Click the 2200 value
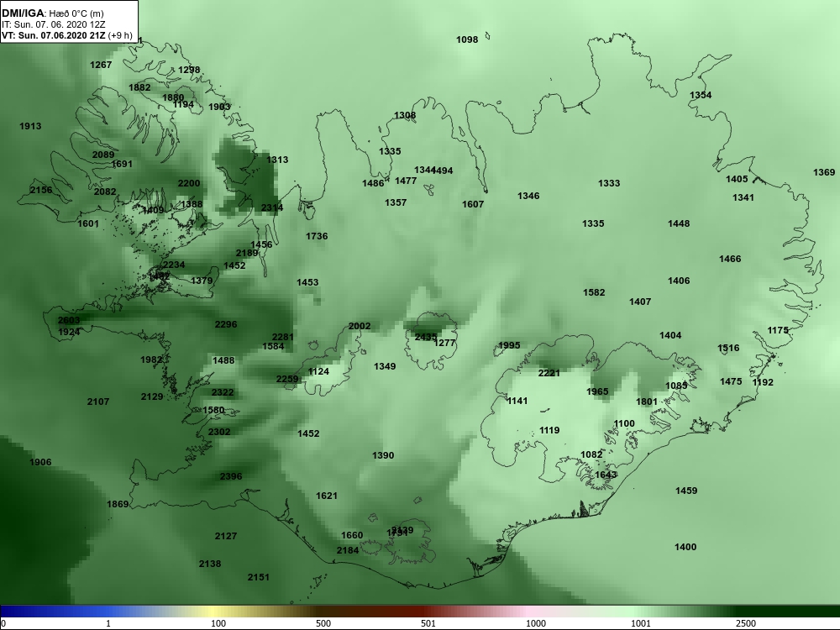Image resolution: width=840 pixels, height=630 pixels. tap(189, 183)
